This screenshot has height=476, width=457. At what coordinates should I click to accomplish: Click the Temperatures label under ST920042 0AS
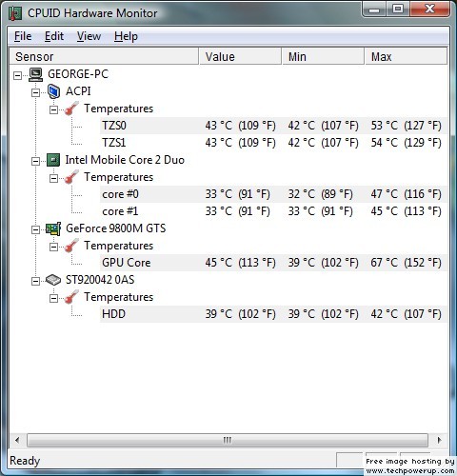(x=118, y=297)
